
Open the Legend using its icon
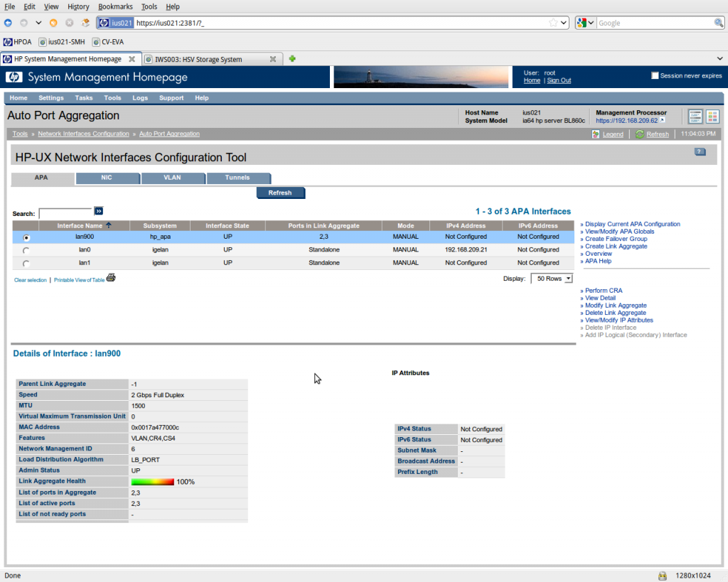click(596, 134)
